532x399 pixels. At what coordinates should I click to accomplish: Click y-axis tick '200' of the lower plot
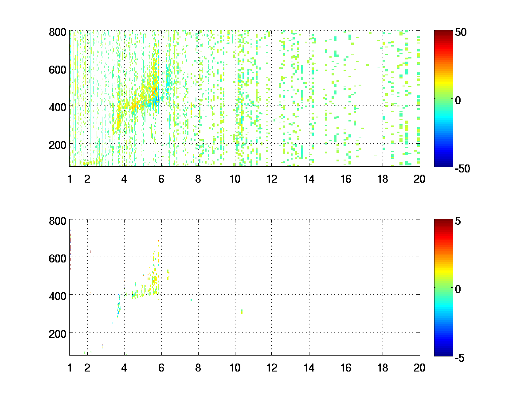coord(58,333)
